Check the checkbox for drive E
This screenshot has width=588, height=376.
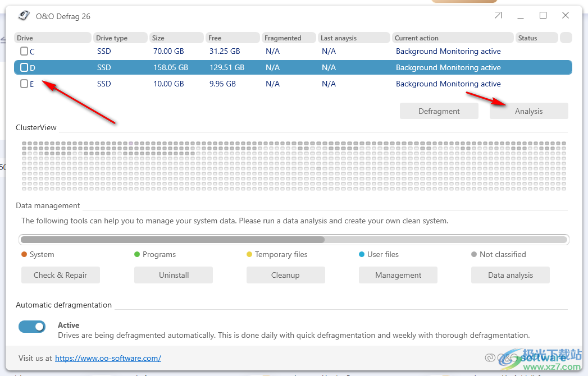click(x=24, y=84)
